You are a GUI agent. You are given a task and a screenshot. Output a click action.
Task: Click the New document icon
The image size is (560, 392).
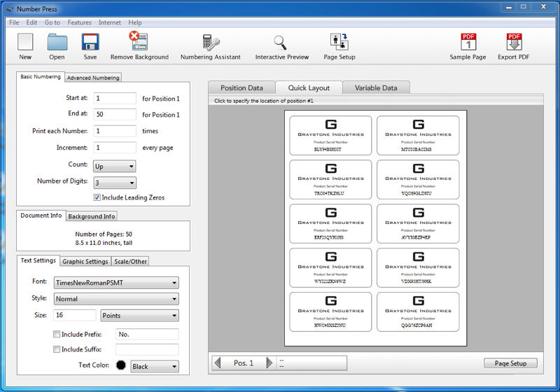(x=25, y=42)
